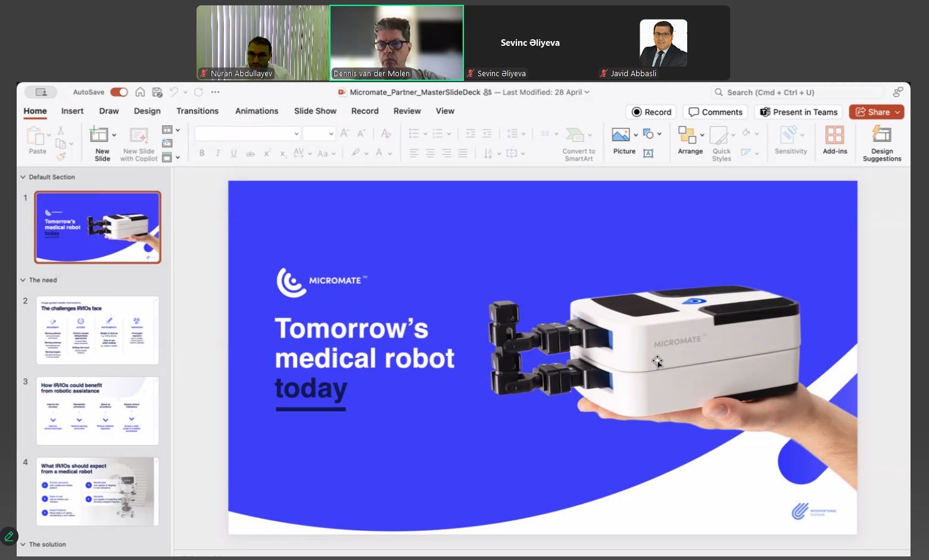Click the Cut scissors icon

60,130
